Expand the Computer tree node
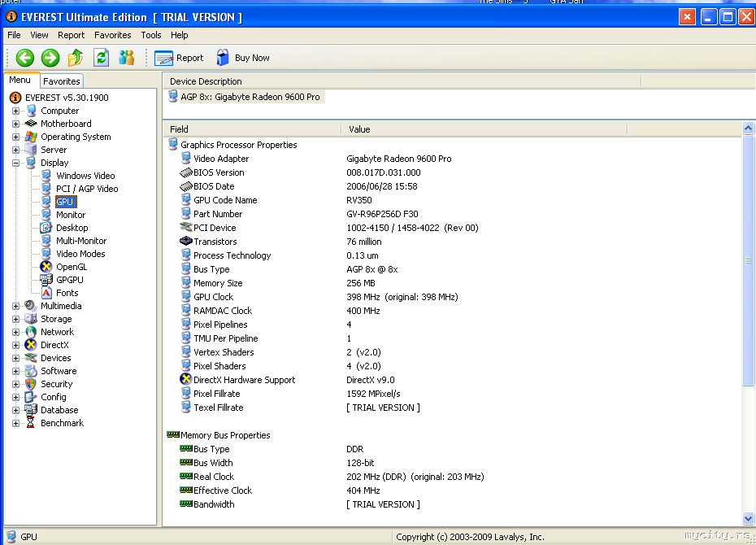This screenshot has width=756, height=545. click(x=15, y=111)
